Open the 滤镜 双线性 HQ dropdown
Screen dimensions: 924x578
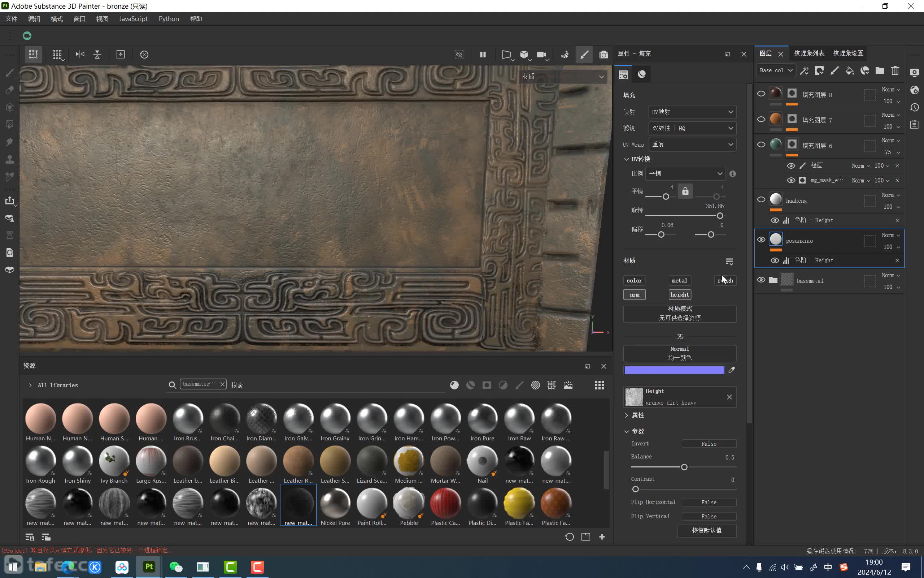[x=692, y=128]
